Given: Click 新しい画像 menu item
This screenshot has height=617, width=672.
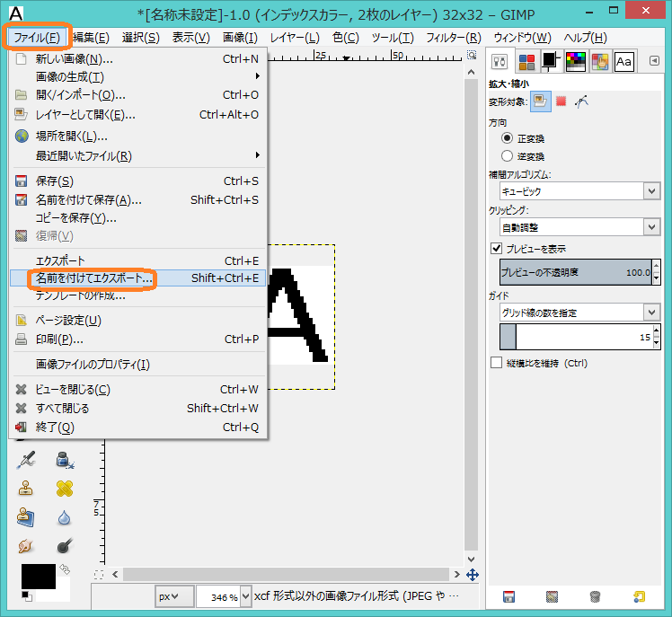Looking at the screenshot, I should [x=137, y=58].
